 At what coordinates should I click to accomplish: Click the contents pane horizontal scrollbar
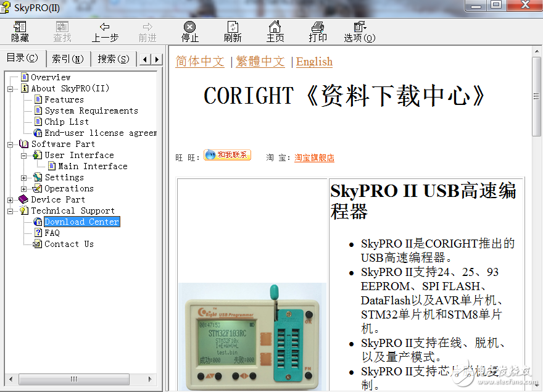pyautogui.click(x=74, y=378)
